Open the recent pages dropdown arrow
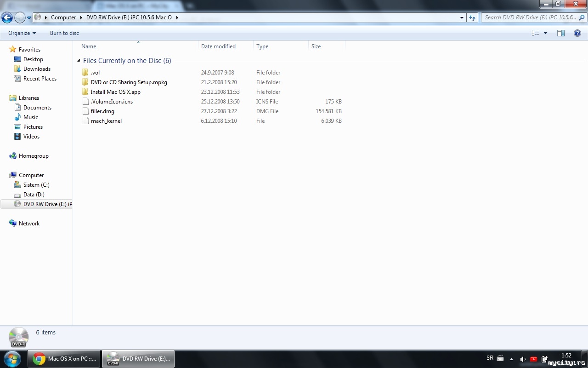Image resolution: width=588 pixels, height=368 pixels. (29, 18)
